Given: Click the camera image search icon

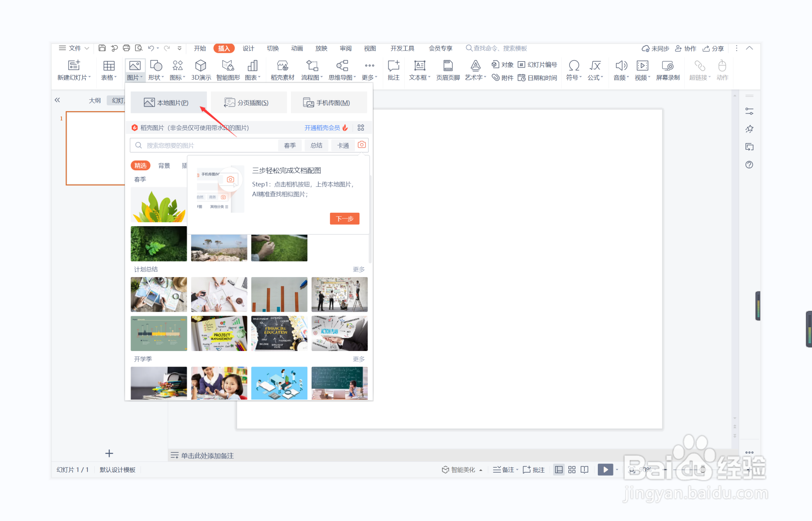Looking at the screenshot, I should click(361, 145).
